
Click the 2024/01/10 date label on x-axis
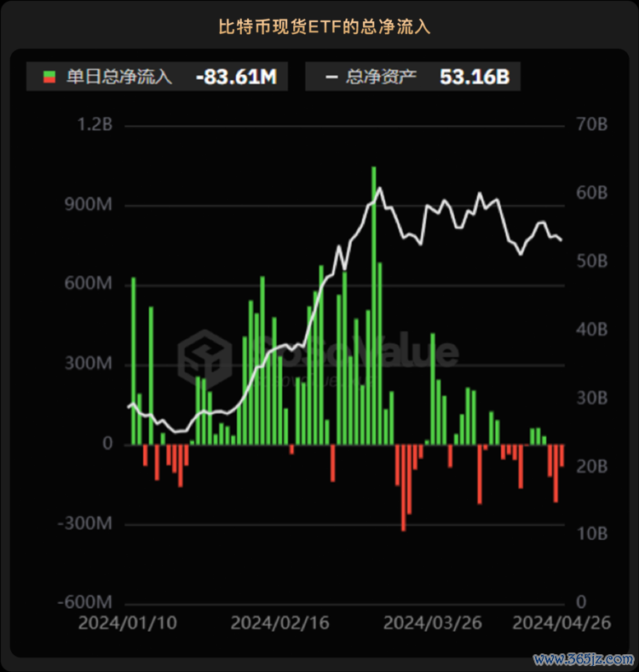[x=128, y=623]
